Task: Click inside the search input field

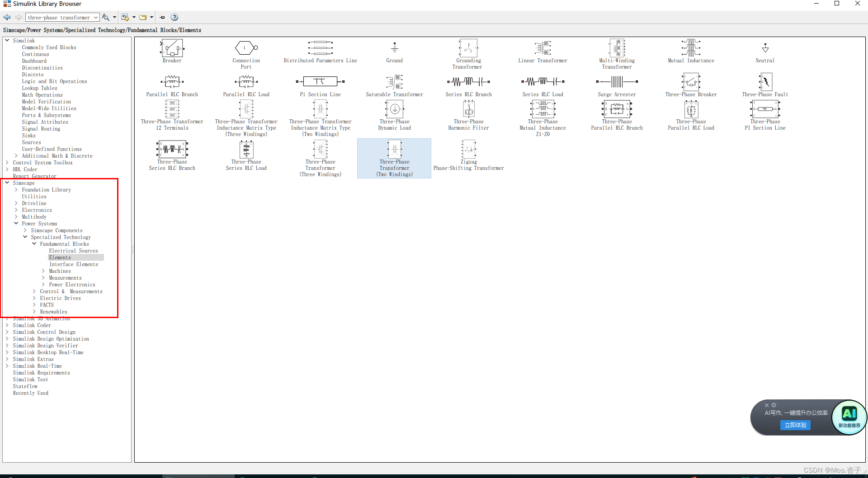Action: pyautogui.click(x=59, y=17)
